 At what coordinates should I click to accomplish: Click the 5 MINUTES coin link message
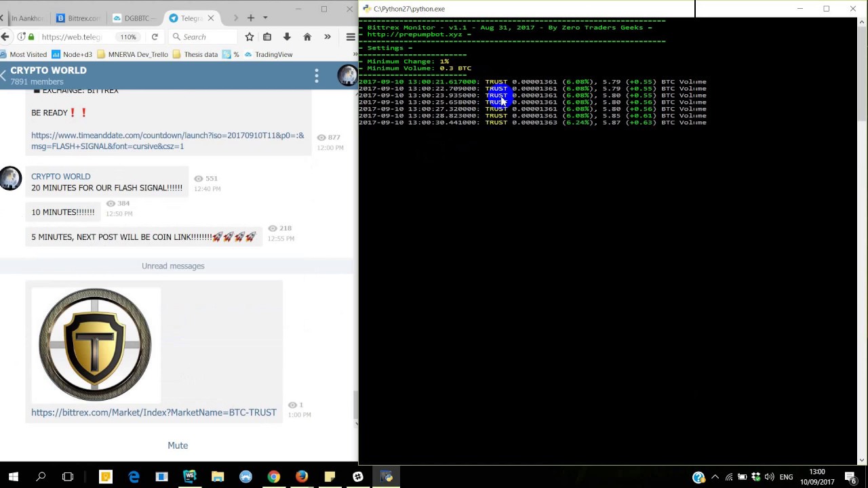click(144, 237)
